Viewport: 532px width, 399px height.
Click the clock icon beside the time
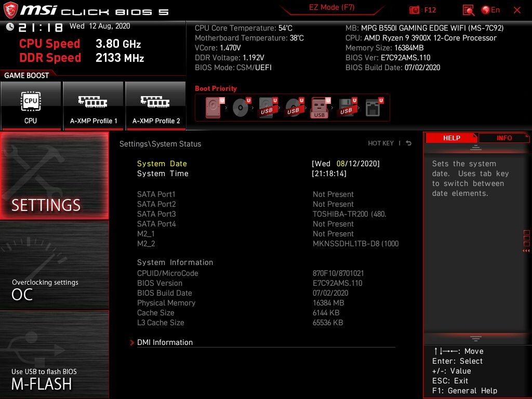tap(10, 26)
